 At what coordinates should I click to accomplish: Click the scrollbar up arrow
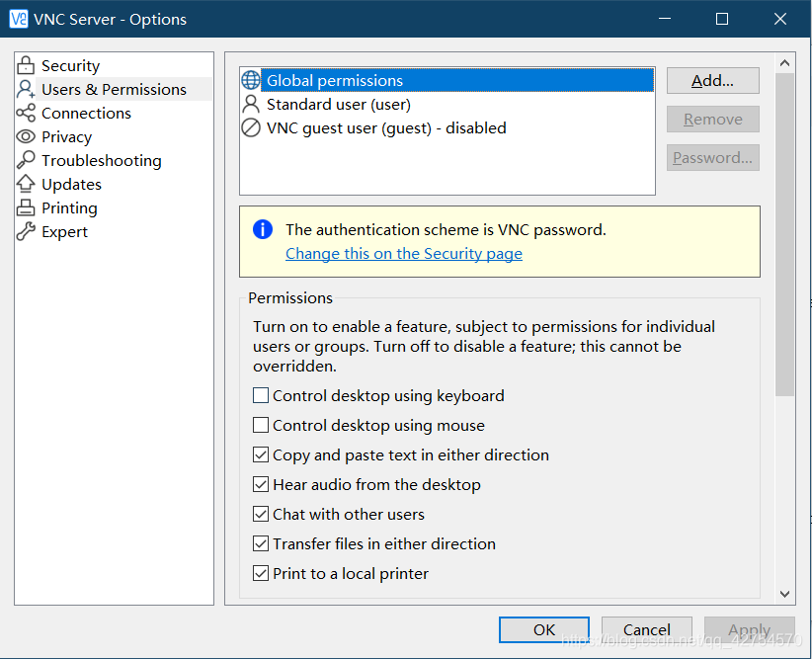(x=784, y=63)
